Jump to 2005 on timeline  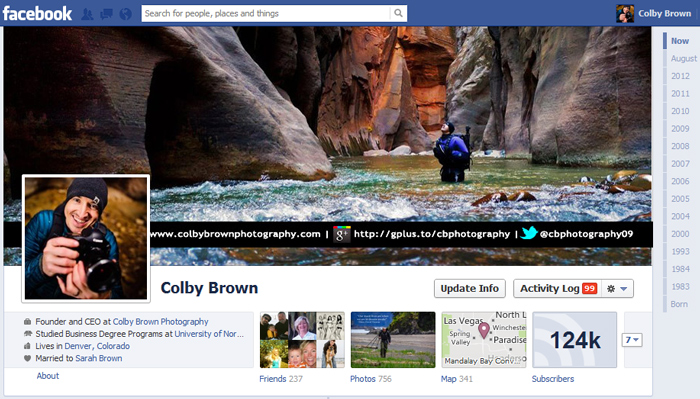coord(680,199)
